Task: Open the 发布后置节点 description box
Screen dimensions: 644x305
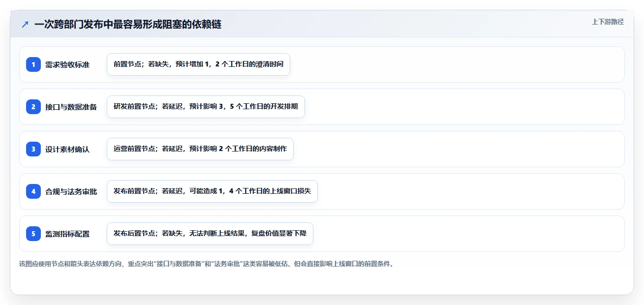Action: click(210, 234)
